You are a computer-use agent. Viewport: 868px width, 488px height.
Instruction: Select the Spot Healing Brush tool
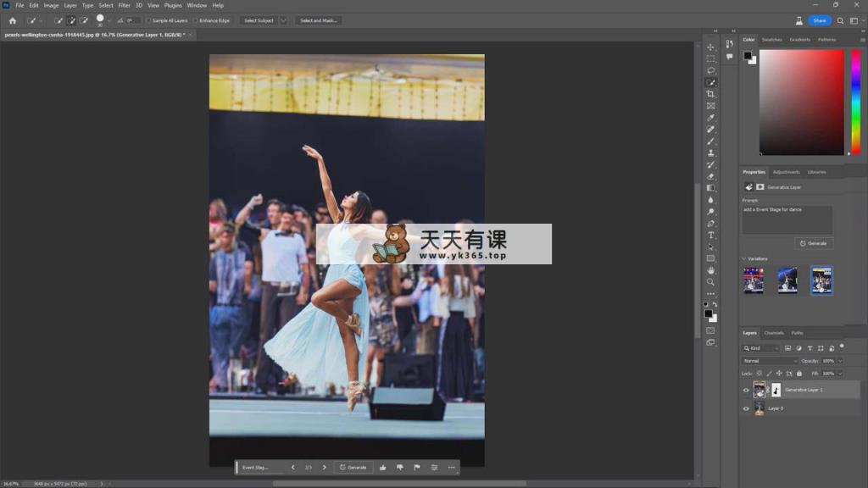click(x=711, y=129)
